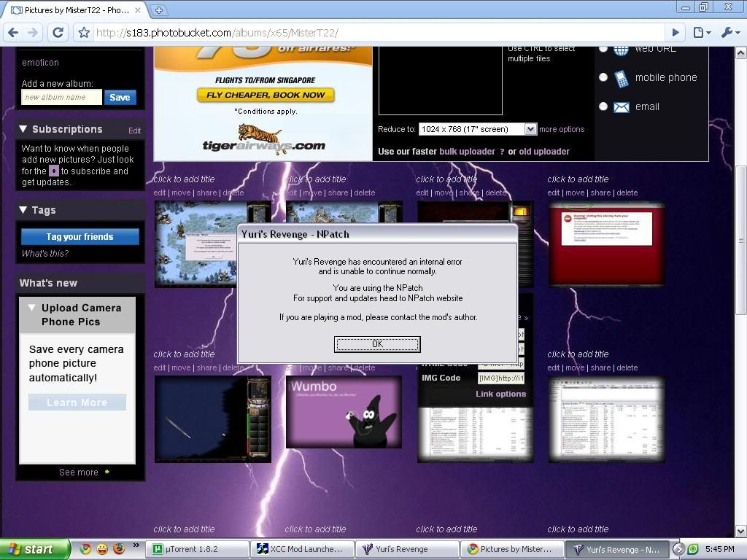This screenshot has height=560, width=747.
Task: Open a new tab with plus button
Action: pyautogui.click(x=159, y=10)
